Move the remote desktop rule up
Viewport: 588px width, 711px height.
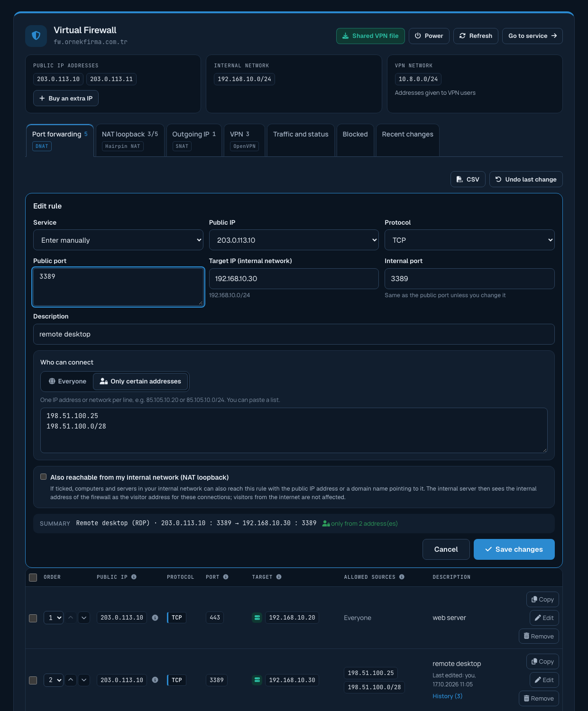[x=71, y=680]
